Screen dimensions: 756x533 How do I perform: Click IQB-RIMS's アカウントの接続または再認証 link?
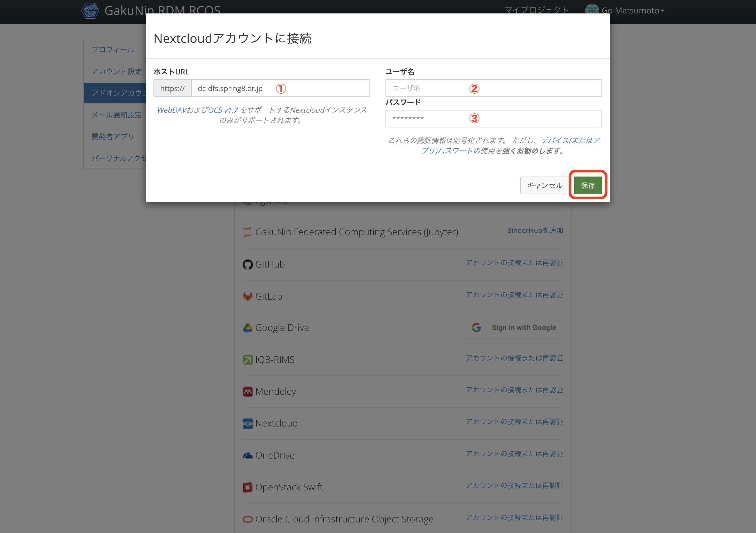[x=514, y=358]
